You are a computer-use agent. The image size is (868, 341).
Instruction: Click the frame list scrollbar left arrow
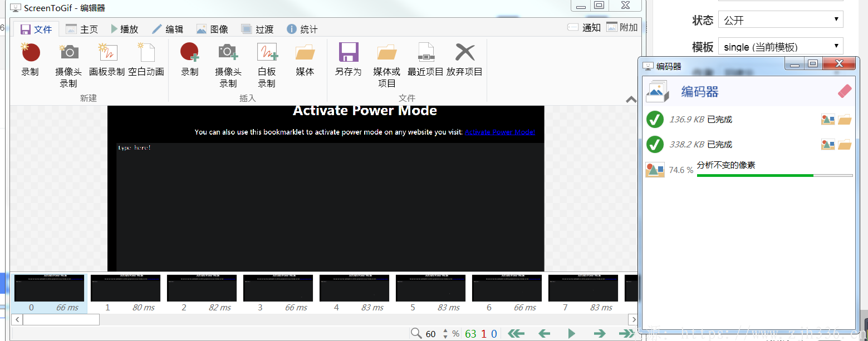(17, 319)
